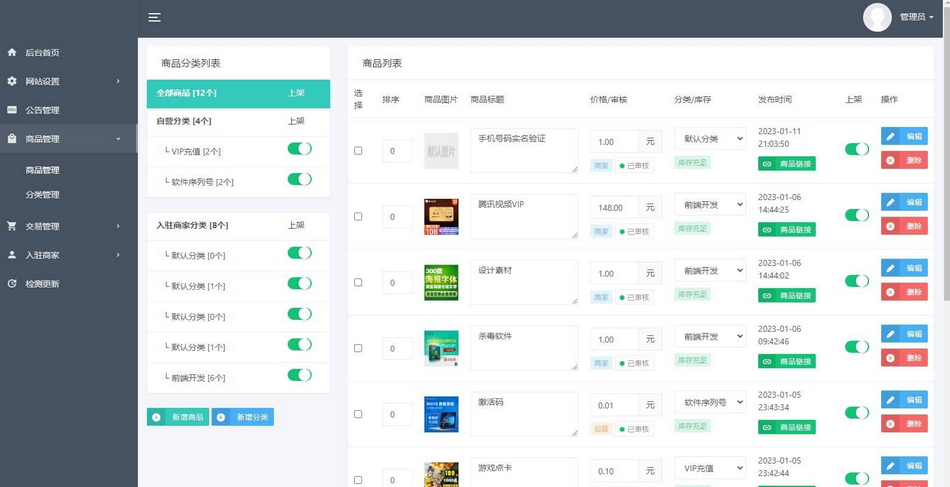Click pencil icon in 游戏点卡 row
The height and width of the screenshot is (487, 950).
890,466
